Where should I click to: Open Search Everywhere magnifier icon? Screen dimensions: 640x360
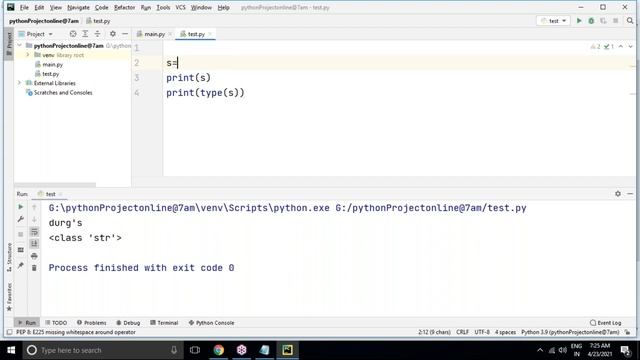click(x=630, y=20)
